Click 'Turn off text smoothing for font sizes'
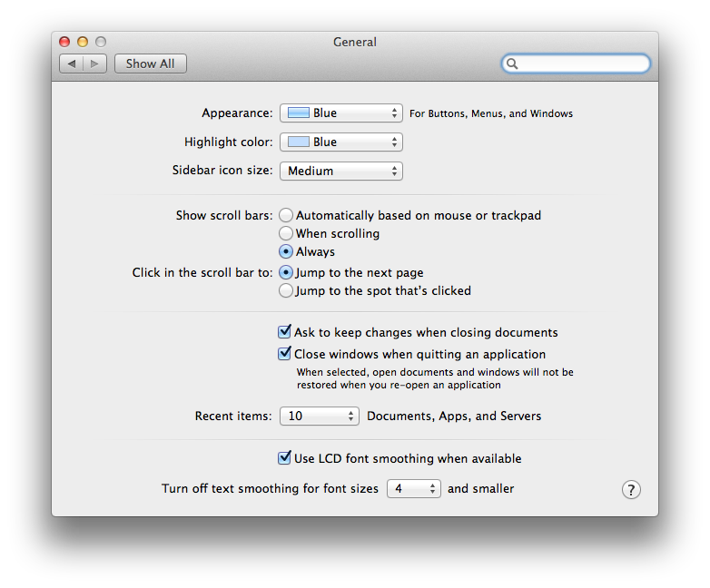 click(270, 489)
